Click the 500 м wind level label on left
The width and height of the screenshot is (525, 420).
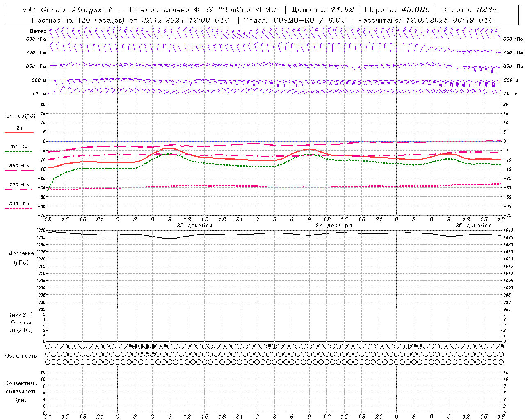39,80
